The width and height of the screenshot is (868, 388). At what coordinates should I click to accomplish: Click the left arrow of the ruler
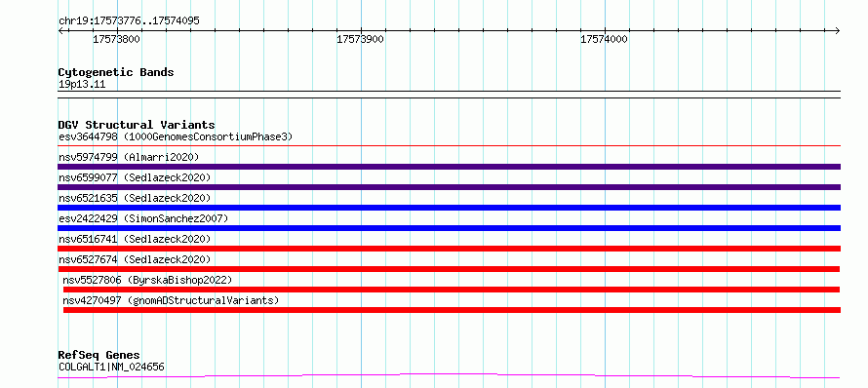60,31
